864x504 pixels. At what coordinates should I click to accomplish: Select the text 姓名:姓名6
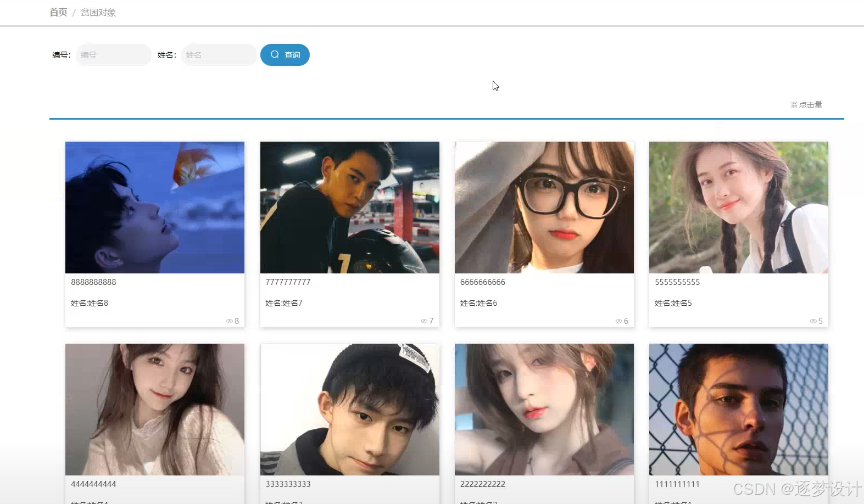[x=478, y=303]
